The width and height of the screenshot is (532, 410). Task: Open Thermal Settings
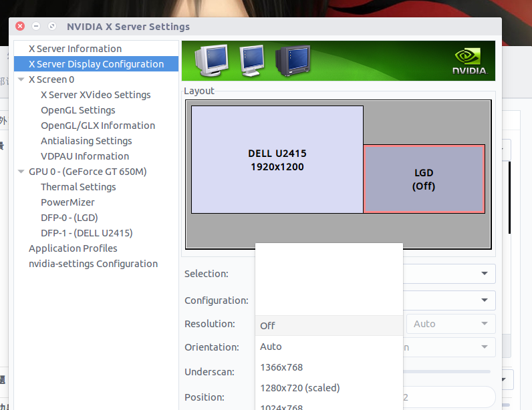[78, 187]
